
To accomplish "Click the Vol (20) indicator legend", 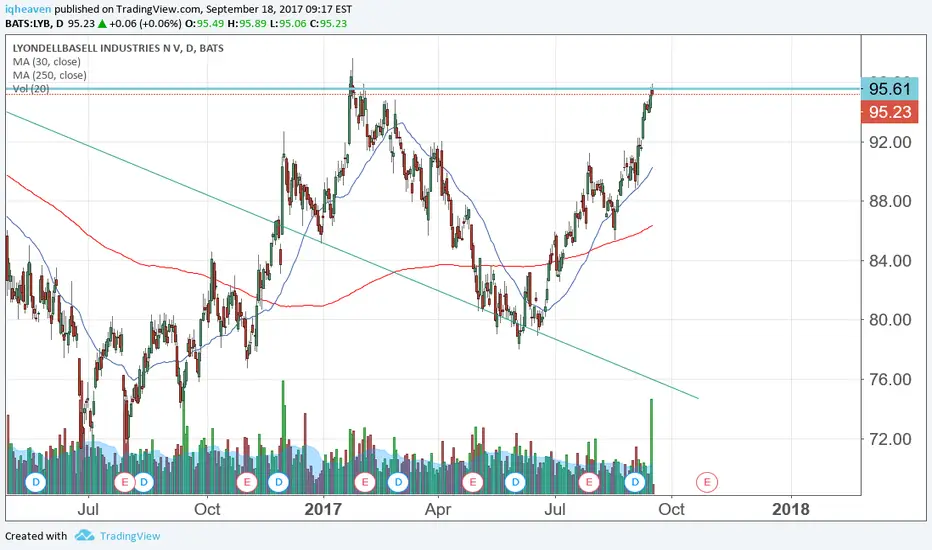I will [x=31, y=89].
